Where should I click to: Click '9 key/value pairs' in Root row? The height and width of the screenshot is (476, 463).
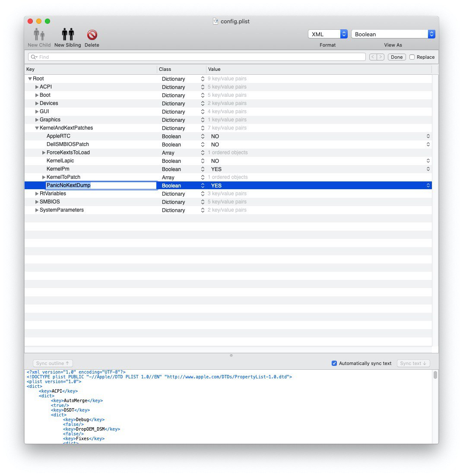tap(227, 79)
